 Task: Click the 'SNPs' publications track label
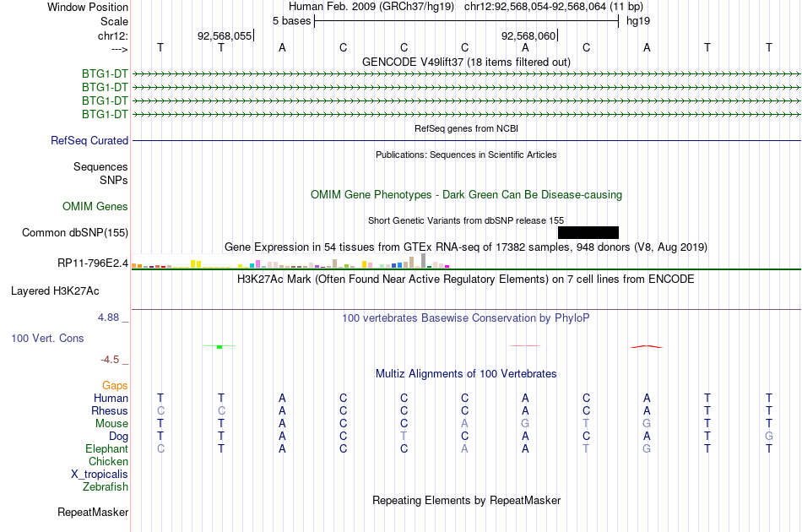(x=114, y=180)
